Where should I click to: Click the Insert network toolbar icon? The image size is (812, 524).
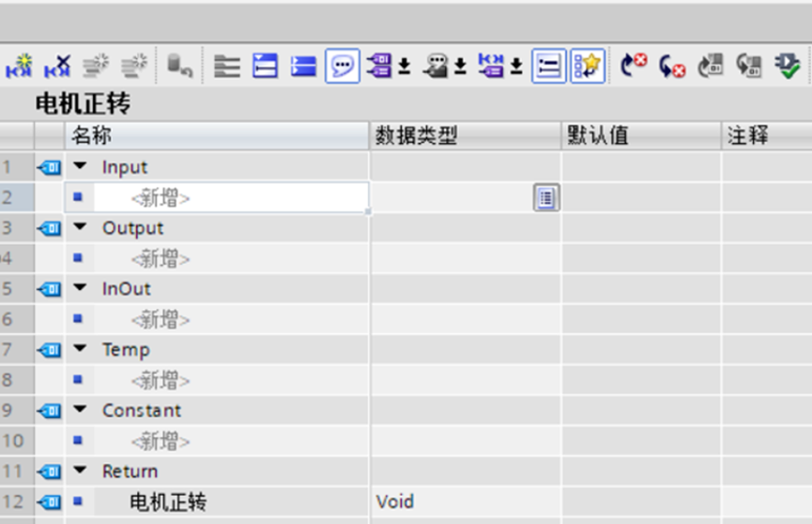point(19,66)
